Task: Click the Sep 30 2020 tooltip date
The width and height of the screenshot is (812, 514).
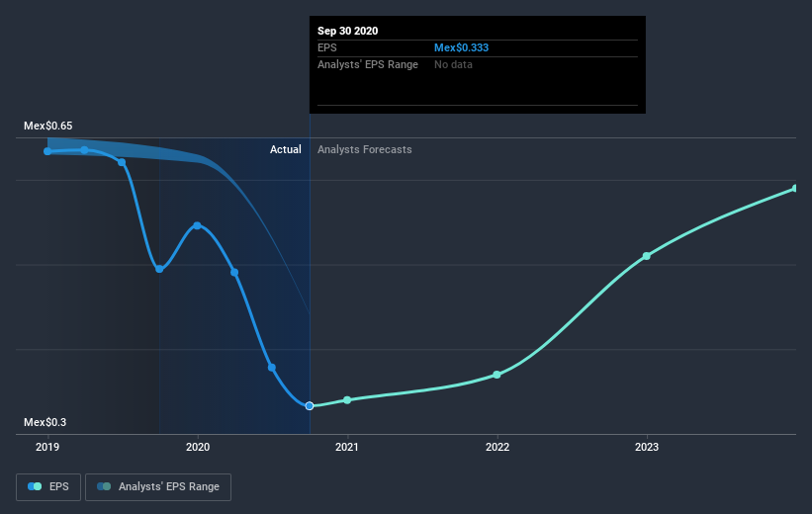Action: pyautogui.click(x=347, y=31)
